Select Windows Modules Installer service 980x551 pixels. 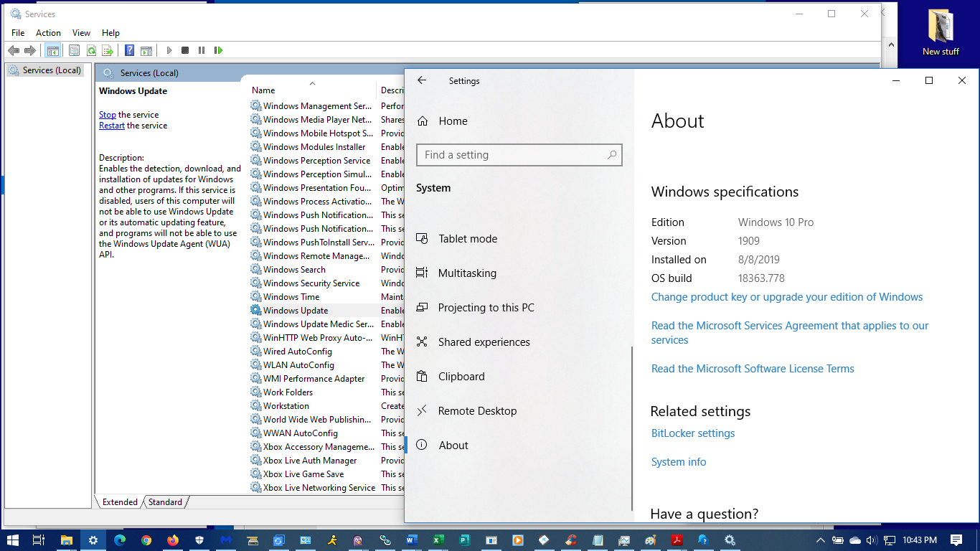pyautogui.click(x=326, y=147)
